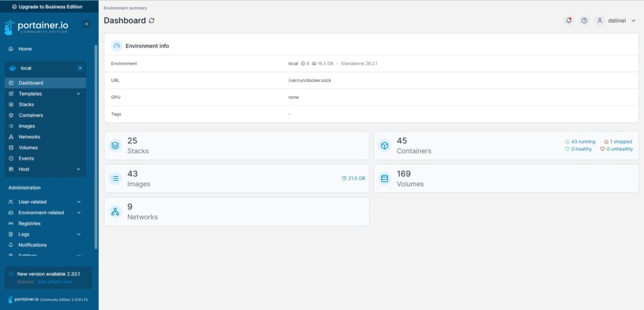Click the dashboard refresh icon
This screenshot has height=310, width=644.
151,21
